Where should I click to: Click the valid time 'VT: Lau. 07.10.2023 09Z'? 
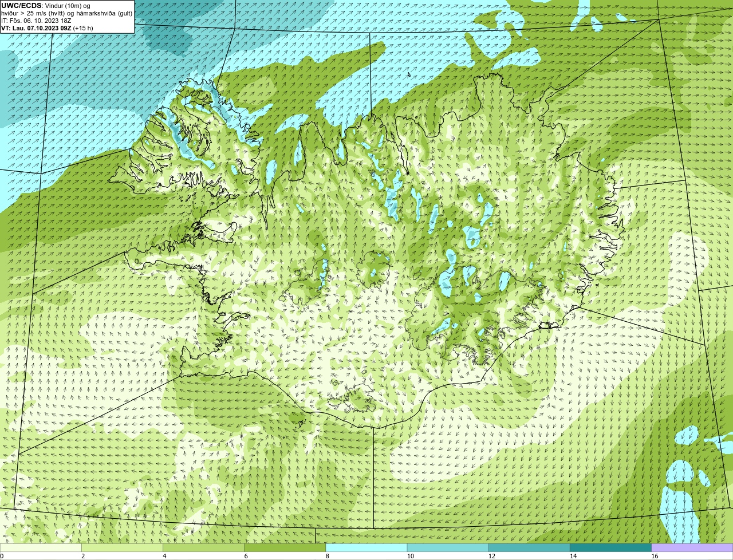pyautogui.click(x=36, y=28)
